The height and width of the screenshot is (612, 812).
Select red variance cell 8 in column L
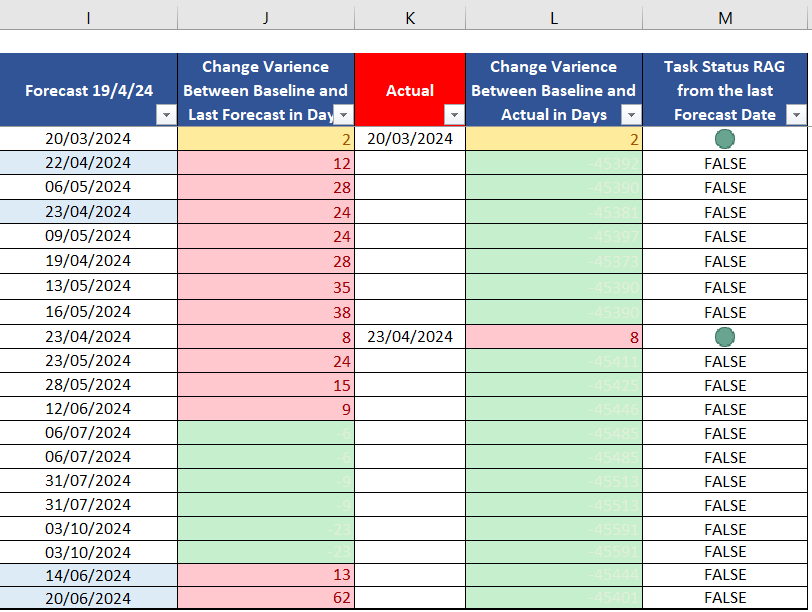click(x=554, y=337)
